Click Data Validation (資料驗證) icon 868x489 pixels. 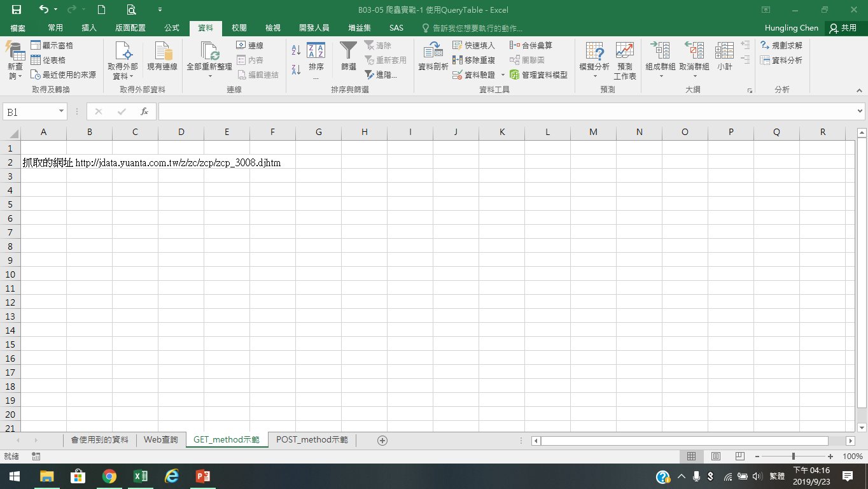coord(458,74)
